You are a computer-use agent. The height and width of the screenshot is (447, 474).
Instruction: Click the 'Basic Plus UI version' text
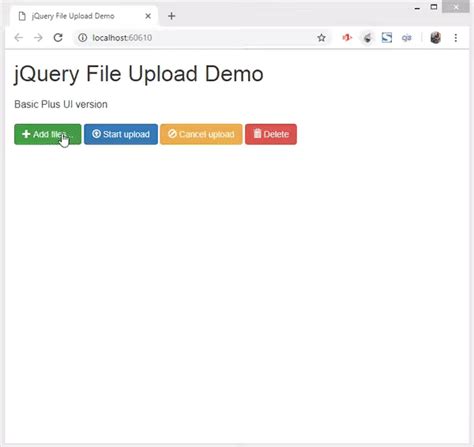click(61, 104)
